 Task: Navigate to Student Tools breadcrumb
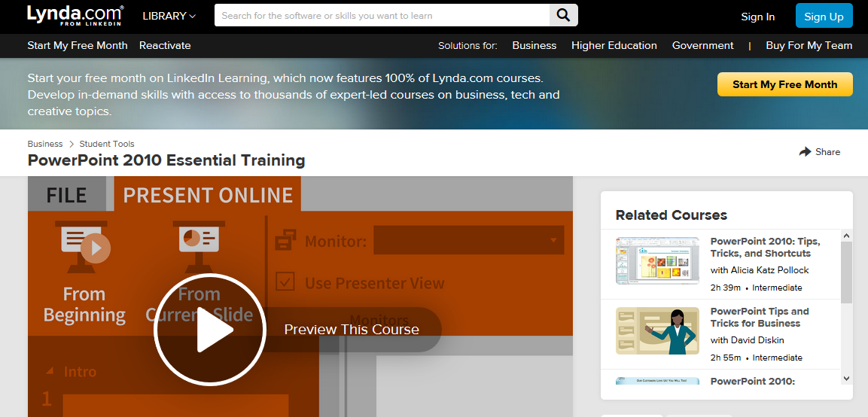[107, 144]
